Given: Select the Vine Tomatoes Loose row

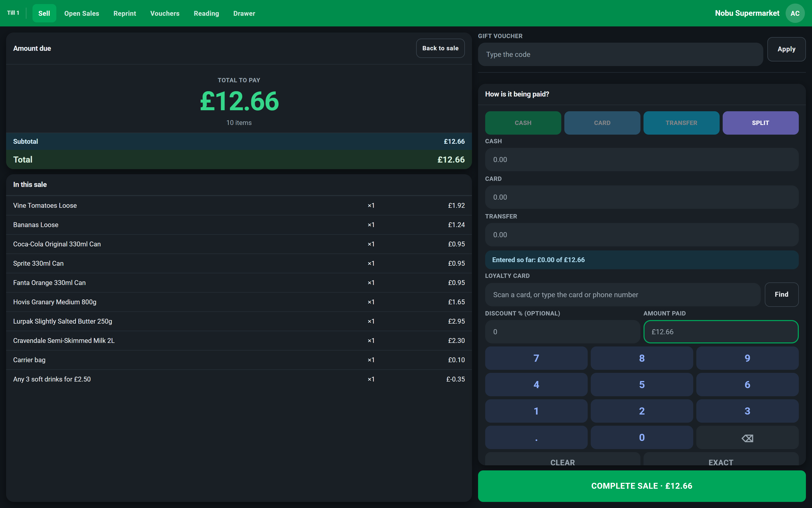Looking at the screenshot, I should [x=239, y=206].
